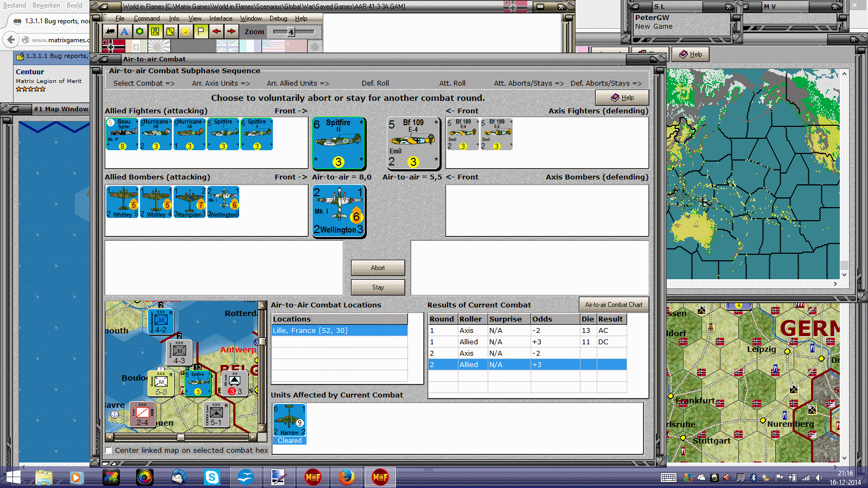The height and width of the screenshot is (488, 868).
Task: Select the Japanese rising sun flag
Action: pyautogui.click(x=159, y=46)
